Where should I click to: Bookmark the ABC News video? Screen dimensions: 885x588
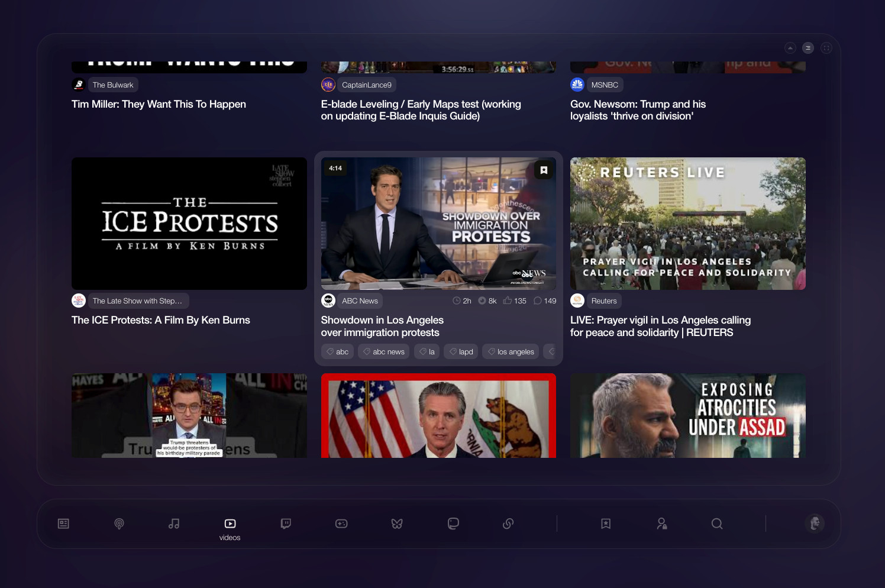pyautogui.click(x=544, y=170)
